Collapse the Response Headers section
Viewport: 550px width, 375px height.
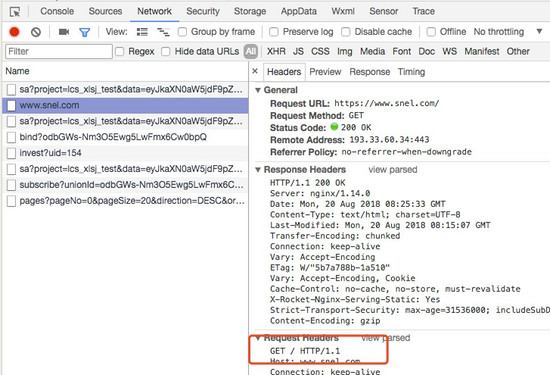[258, 170]
